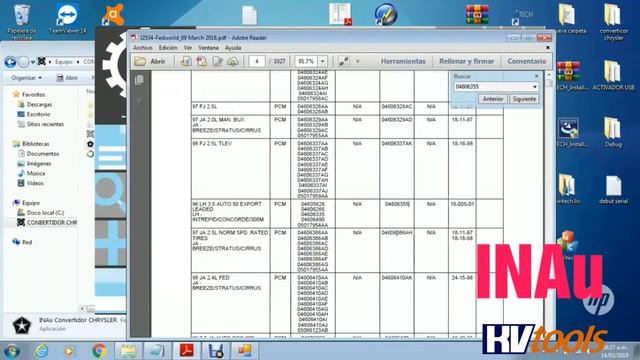Screen dimensions: 640x360
Task: Click the vertical scrollbar of the PDF document
Action: click(x=549, y=204)
